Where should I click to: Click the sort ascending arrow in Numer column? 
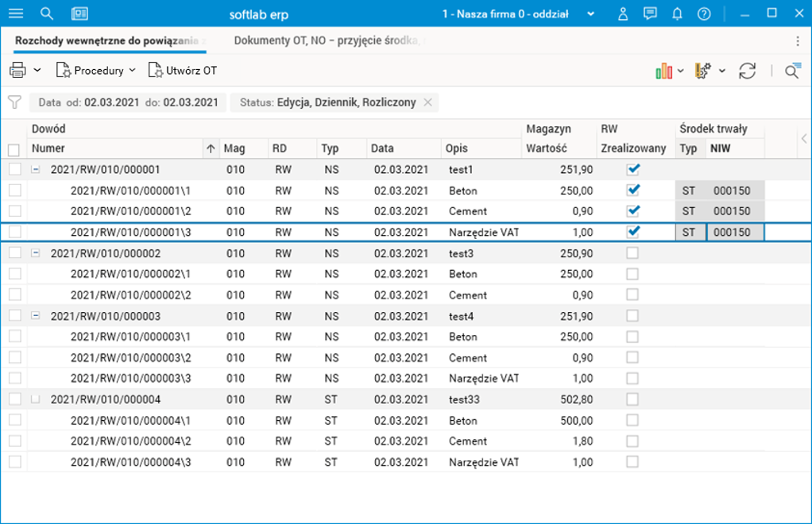[x=211, y=148]
